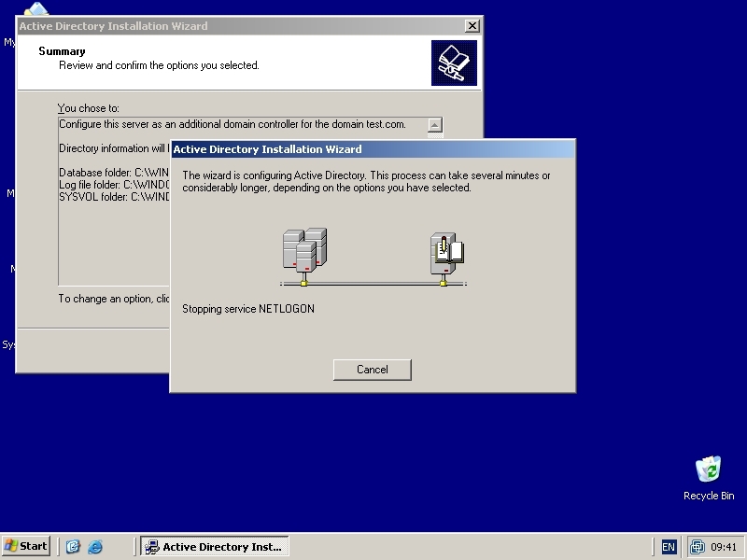Screen dimensions: 747x560
Task: Close the Summary wizard window
Action: click(x=472, y=26)
